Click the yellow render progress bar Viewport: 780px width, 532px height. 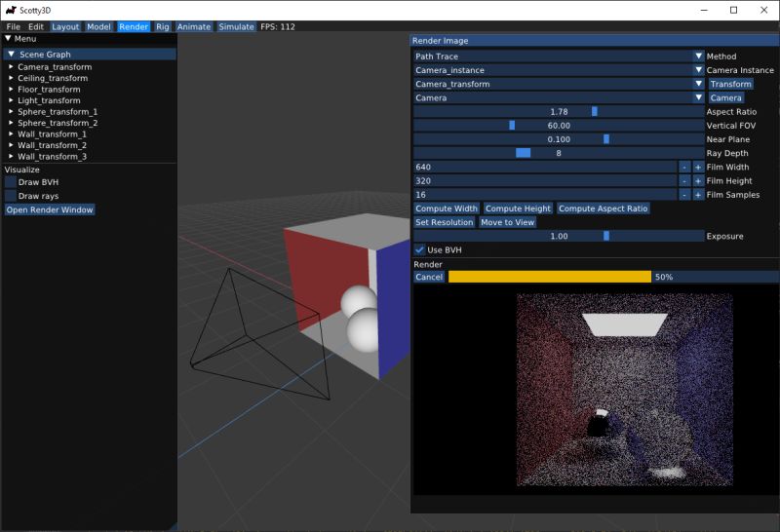tap(550, 277)
